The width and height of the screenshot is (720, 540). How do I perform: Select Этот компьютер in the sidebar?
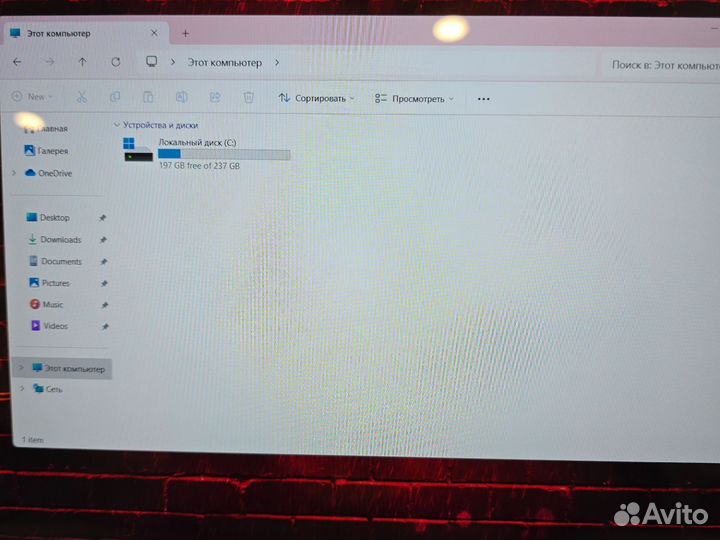(62, 369)
